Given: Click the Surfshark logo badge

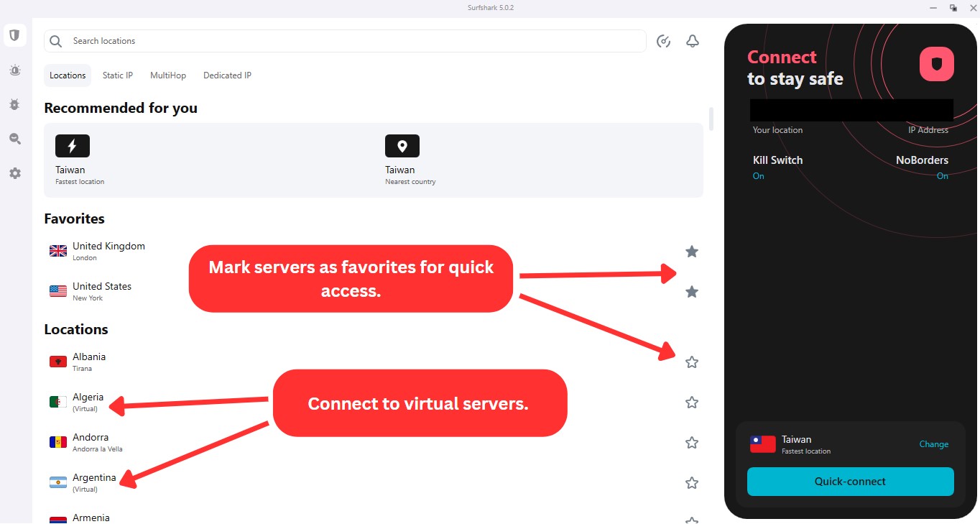Looking at the screenshot, I should click(x=936, y=64).
